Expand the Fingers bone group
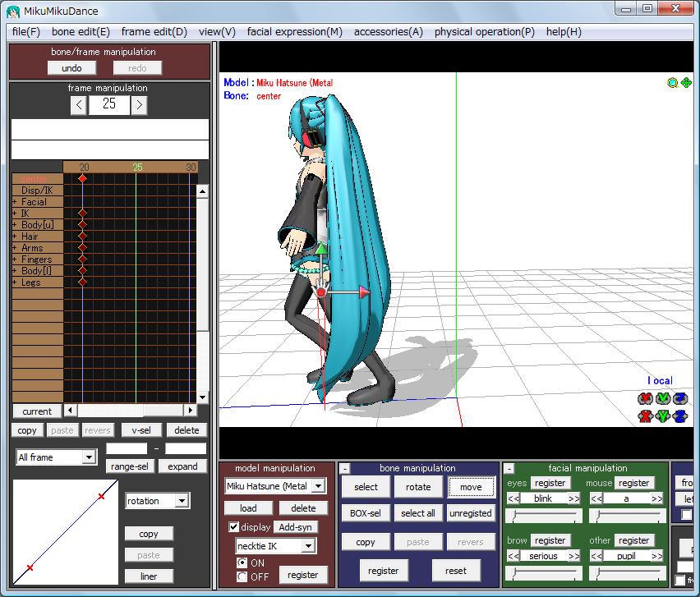Screen dimensions: 700x597 [x=15, y=259]
